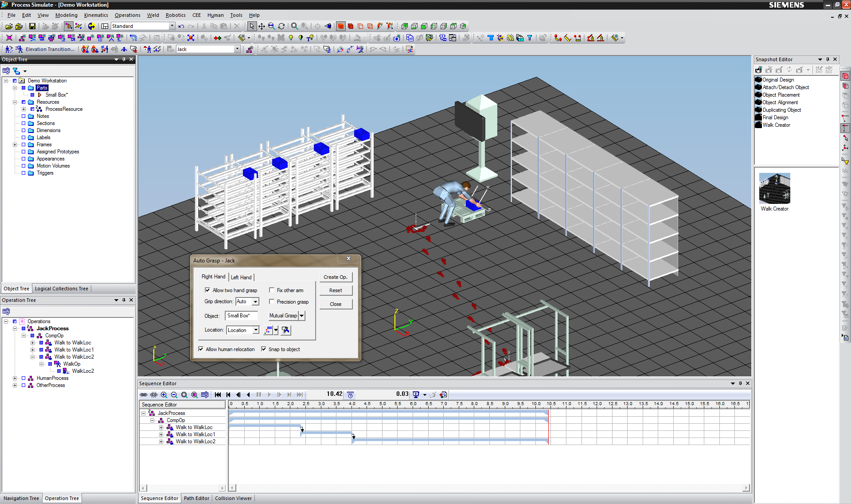Toggle Allow human relocation checkbox
The image size is (851, 504).
pyautogui.click(x=201, y=349)
